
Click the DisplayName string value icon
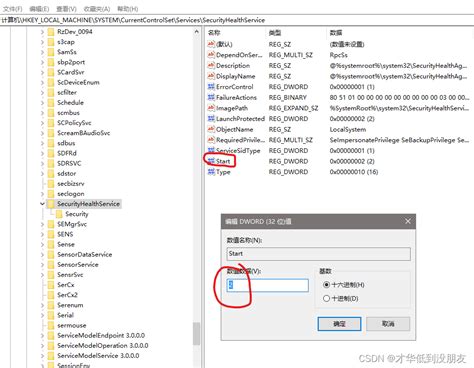point(211,76)
